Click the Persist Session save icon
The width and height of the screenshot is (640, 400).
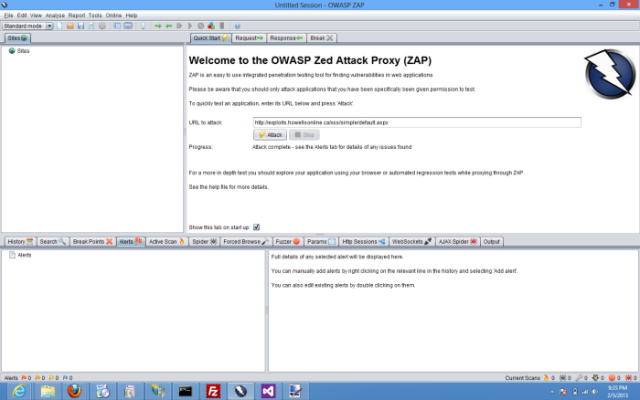81,26
